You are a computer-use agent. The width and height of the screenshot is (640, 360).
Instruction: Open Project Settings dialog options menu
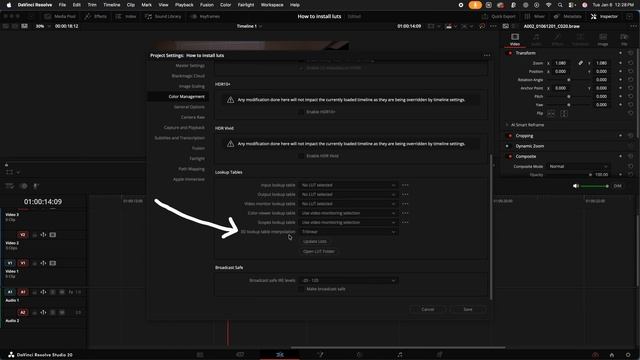(487, 55)
